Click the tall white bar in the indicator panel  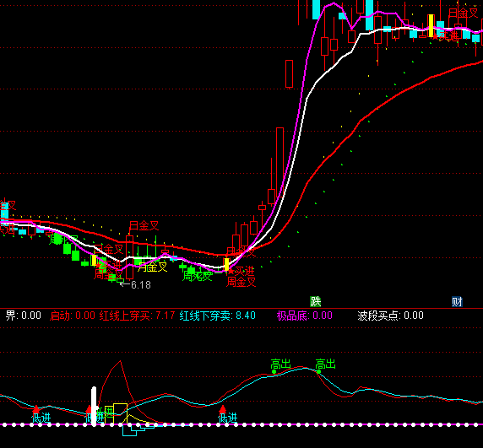tap(94, 406)
